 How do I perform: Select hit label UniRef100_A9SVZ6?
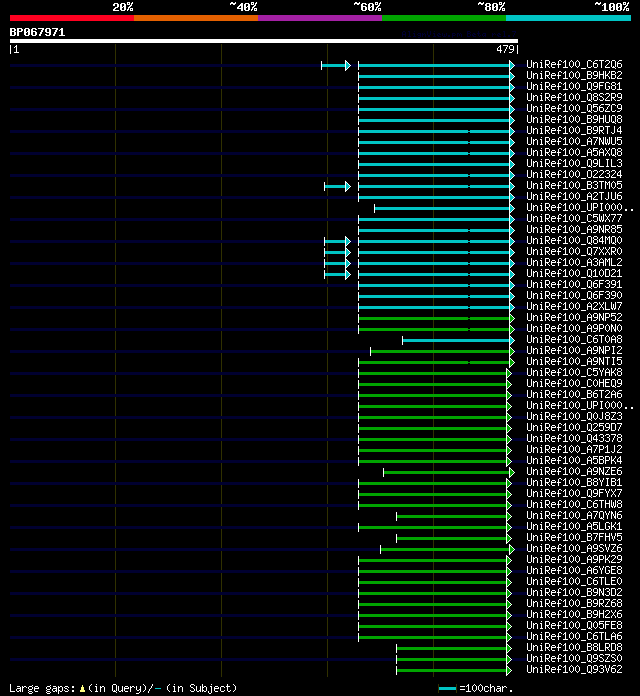click(x=574, y=548)
